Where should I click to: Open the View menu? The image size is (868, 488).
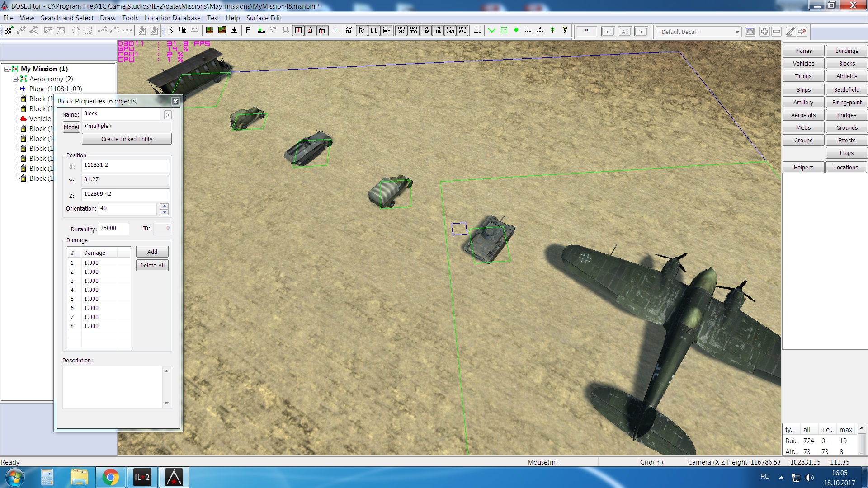[x=27, y=18]
